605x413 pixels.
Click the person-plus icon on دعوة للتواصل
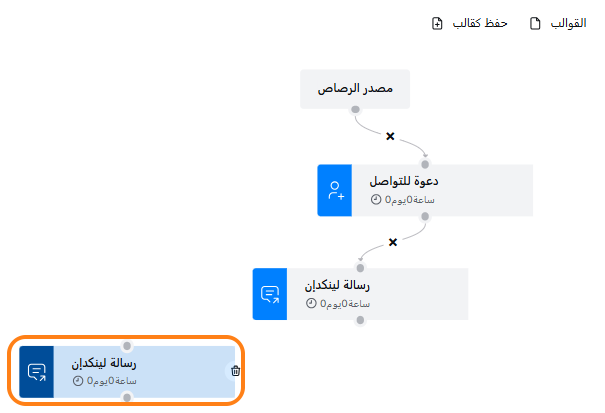point(336,190)
